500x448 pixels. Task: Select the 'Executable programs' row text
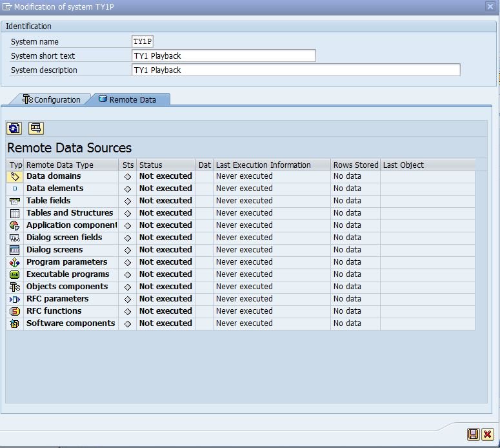tap(68, 274)
